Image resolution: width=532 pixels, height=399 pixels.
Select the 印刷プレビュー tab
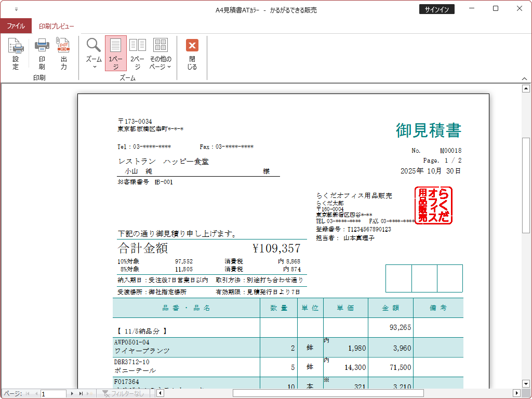click(x=56, y=26)
